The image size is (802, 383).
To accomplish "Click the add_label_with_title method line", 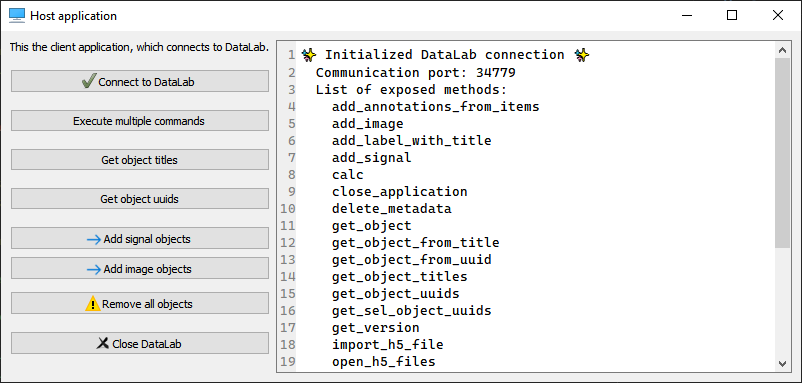I will 411,141.
